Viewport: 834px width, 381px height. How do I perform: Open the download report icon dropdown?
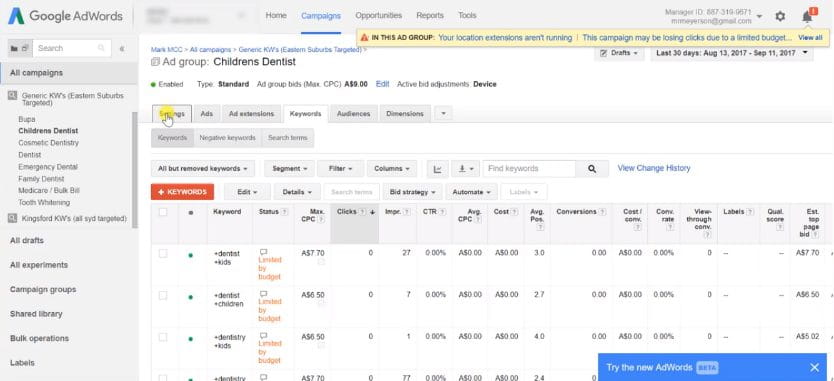coord(465,169)
